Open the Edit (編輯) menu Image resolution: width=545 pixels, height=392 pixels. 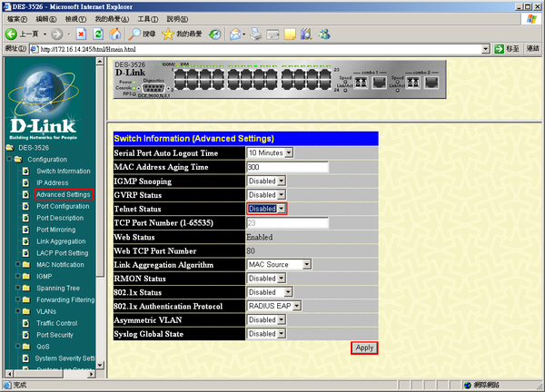(46, 19)
